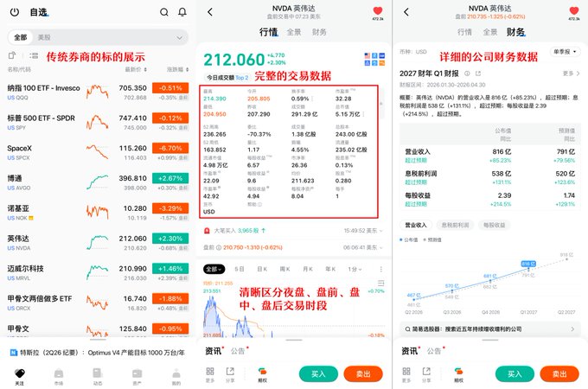Tap the power icon beside 自选
The image size is (588, 389).
tap(15, 12)
